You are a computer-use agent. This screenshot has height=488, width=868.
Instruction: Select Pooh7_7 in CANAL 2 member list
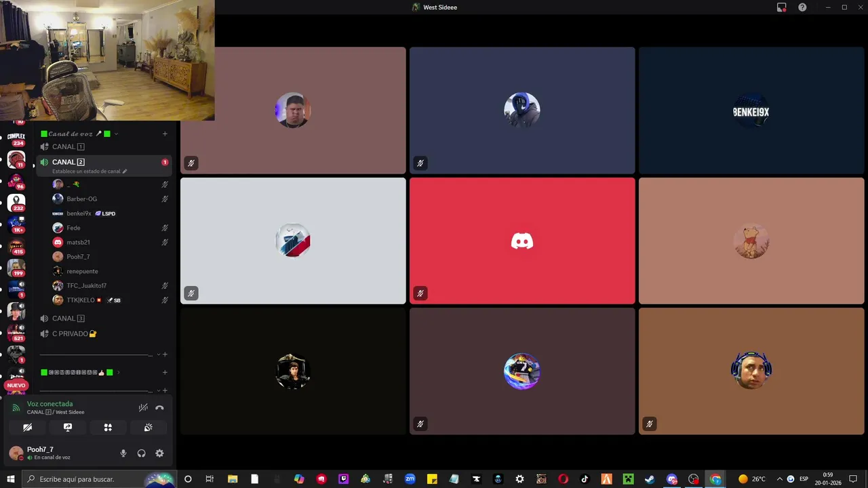111,257
